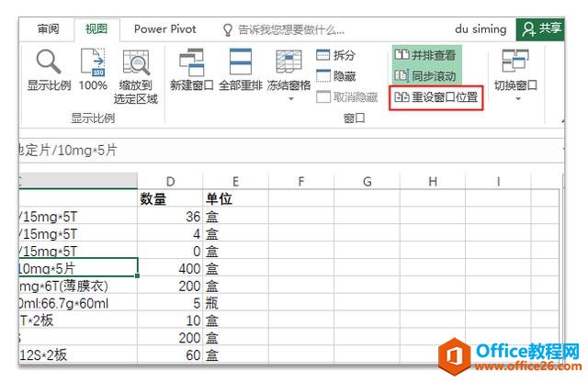
Task: Select the View (视图) tab
Action: [x=96, y=28]
